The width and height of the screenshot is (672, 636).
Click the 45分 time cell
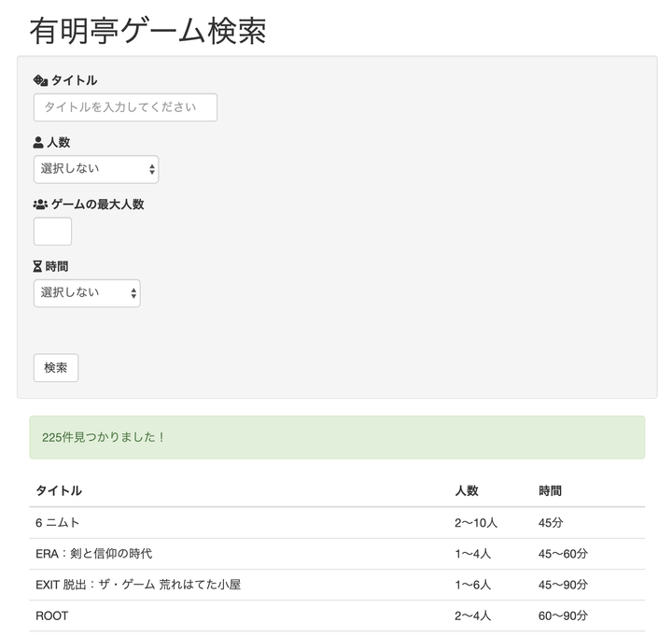(x=552, y=523)
